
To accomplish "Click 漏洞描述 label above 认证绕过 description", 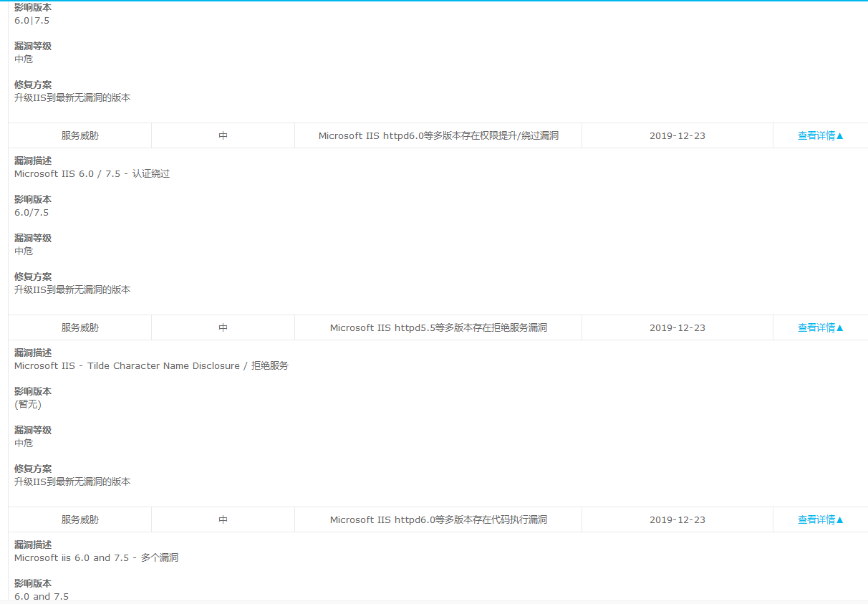I will click(33, 160).
